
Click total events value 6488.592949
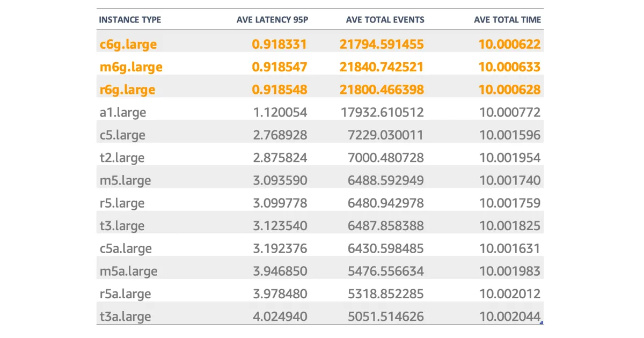386,180
